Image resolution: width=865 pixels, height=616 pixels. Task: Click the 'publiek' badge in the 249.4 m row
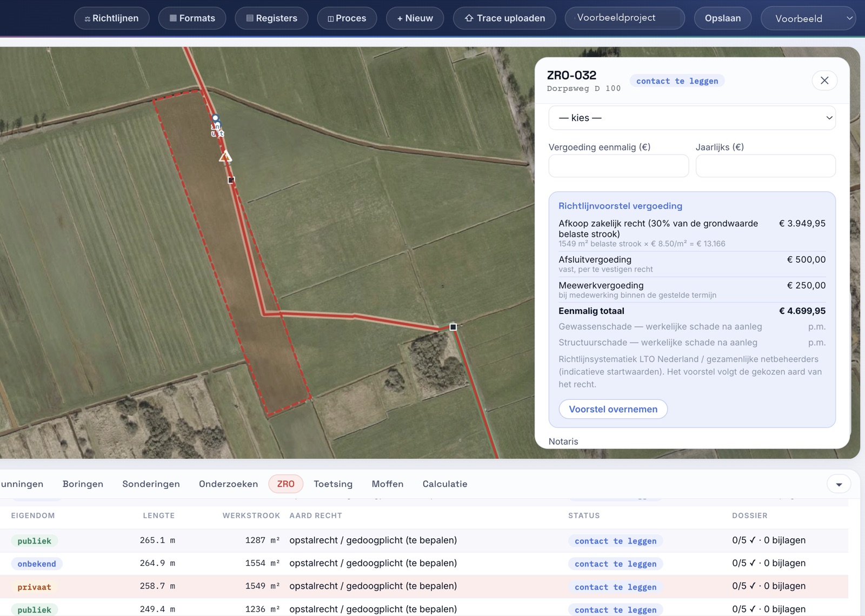[x=34, y=610]
